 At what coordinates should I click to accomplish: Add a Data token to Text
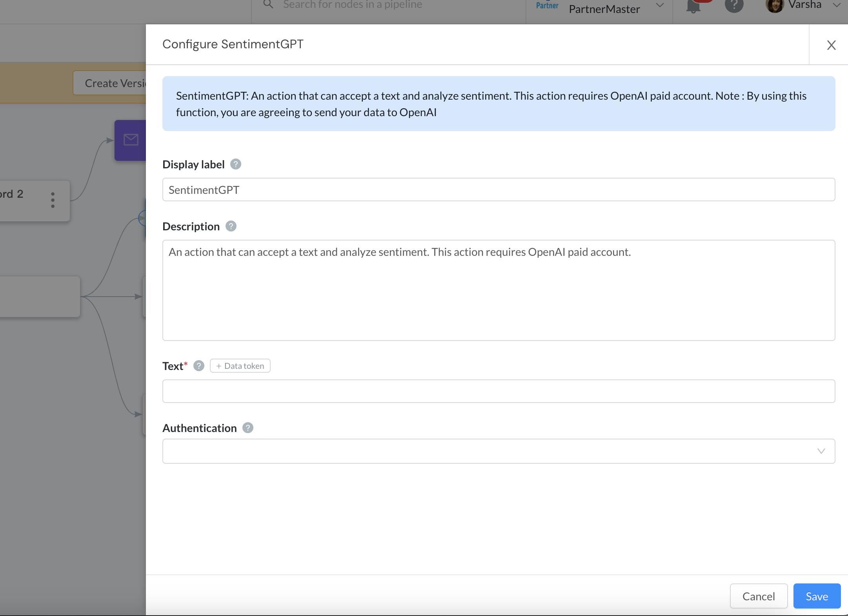[x=240, y=366]
